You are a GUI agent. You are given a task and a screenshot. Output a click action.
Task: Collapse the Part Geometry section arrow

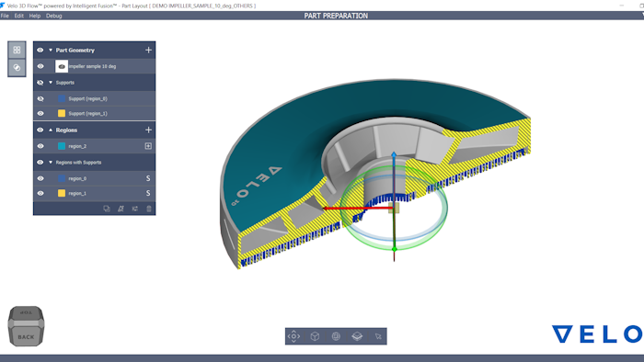pyautogui.click(x=51, y=50)
